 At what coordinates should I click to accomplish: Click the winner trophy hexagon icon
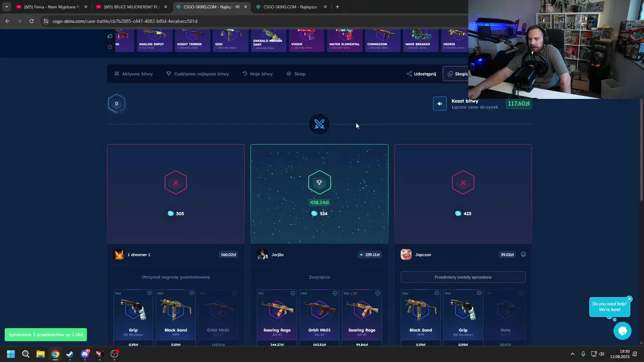pyautogui.click(x=319, y=183)
